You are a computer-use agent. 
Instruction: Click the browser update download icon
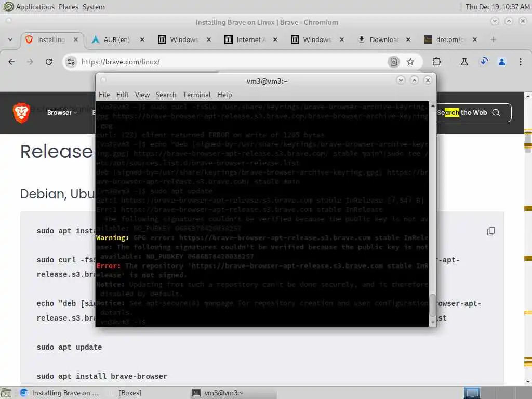(x=484, y=61)
